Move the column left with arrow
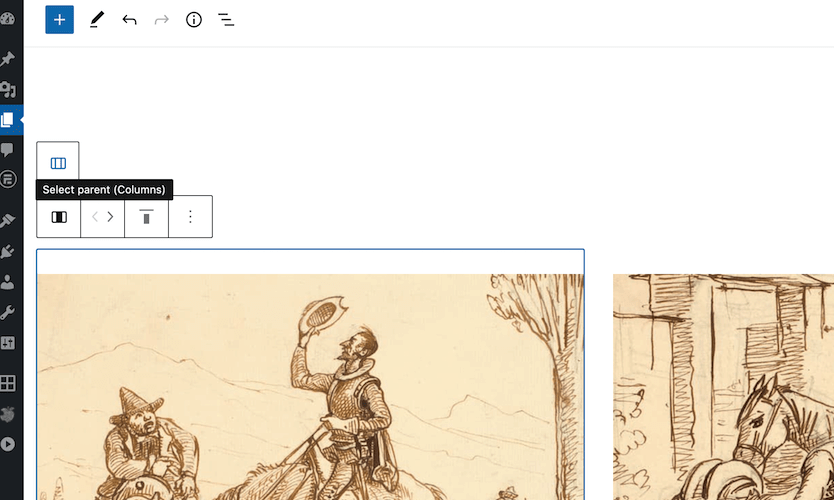Screen dimensions: 834x500 coord(95,216)
